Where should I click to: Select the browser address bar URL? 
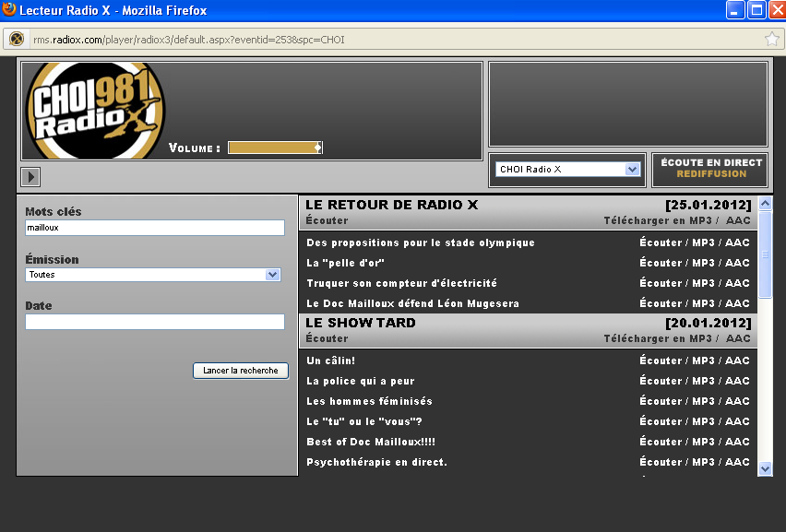pyautogui.click(x=189, y=40)
